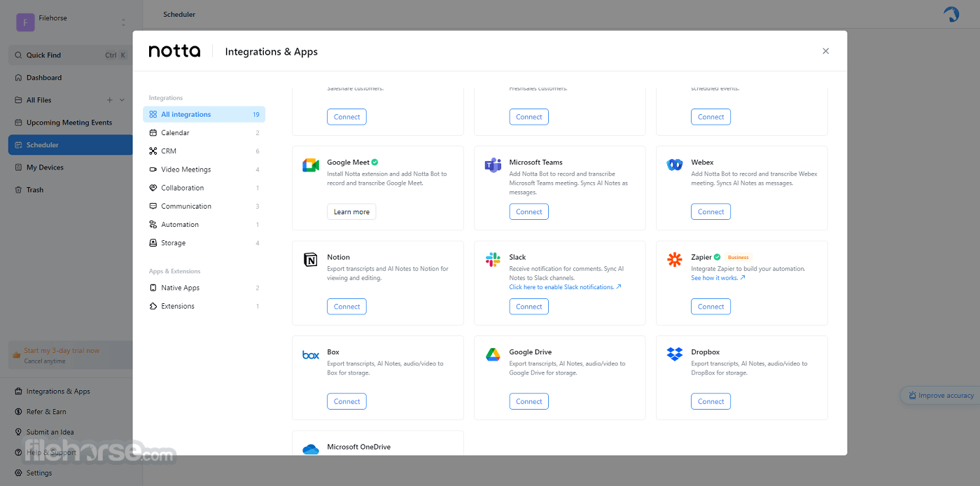Select the Calendar category
Image resolution: width=980 pixels, height=486 pixels.
(204, 133)
